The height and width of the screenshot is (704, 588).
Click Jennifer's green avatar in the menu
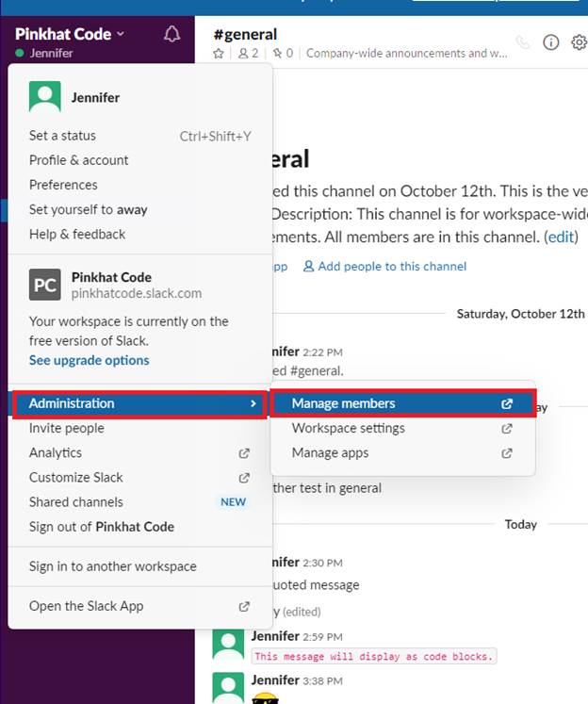[x=45, y=96]
